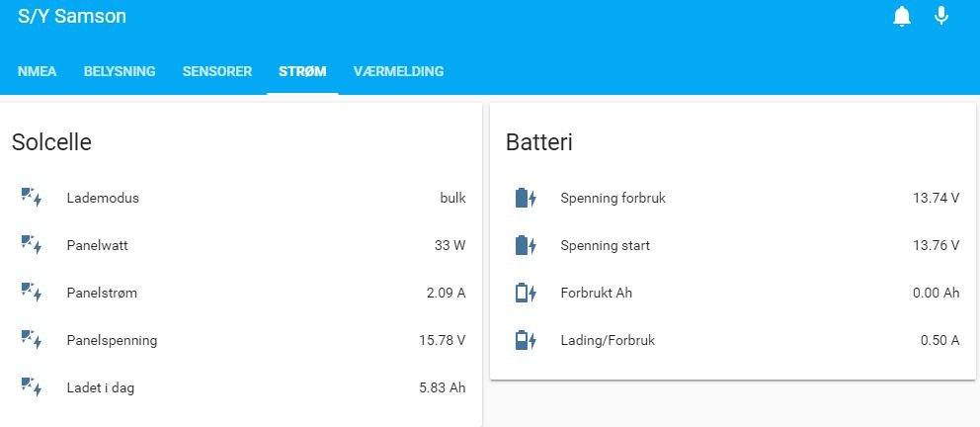This screenshot has height=427, width=980.
Task: Open the Panelspenning 15.78 V value
Action: [x=242, y=341]
